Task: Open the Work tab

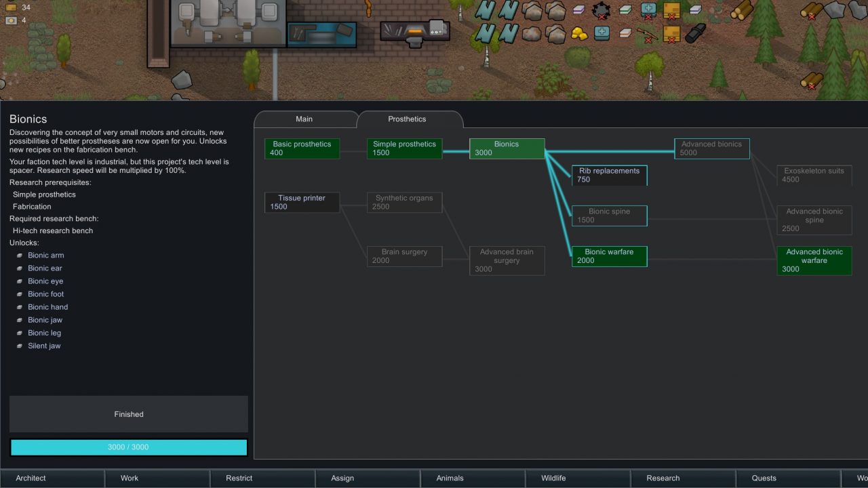Action: pyautogui.click(x=129, y=478)
